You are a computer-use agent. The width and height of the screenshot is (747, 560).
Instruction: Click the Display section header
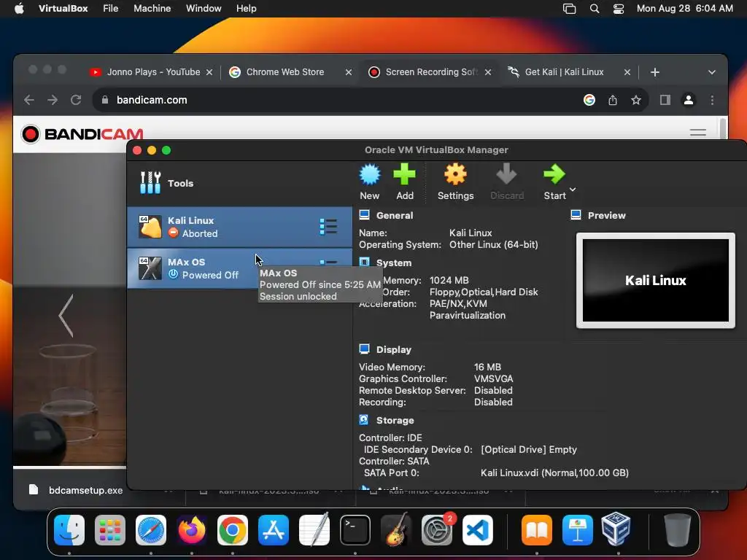[393, 349]
